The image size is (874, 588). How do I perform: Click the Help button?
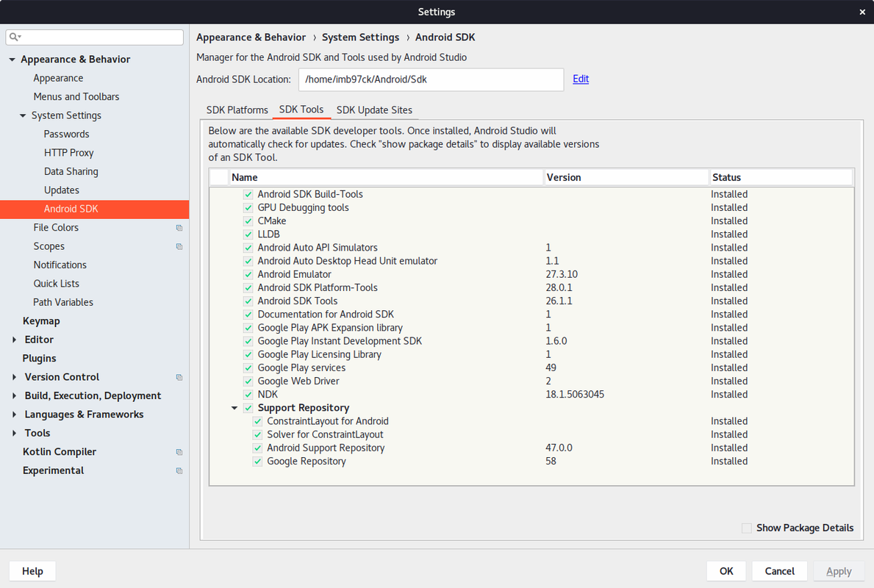click(x=32, y=570)
